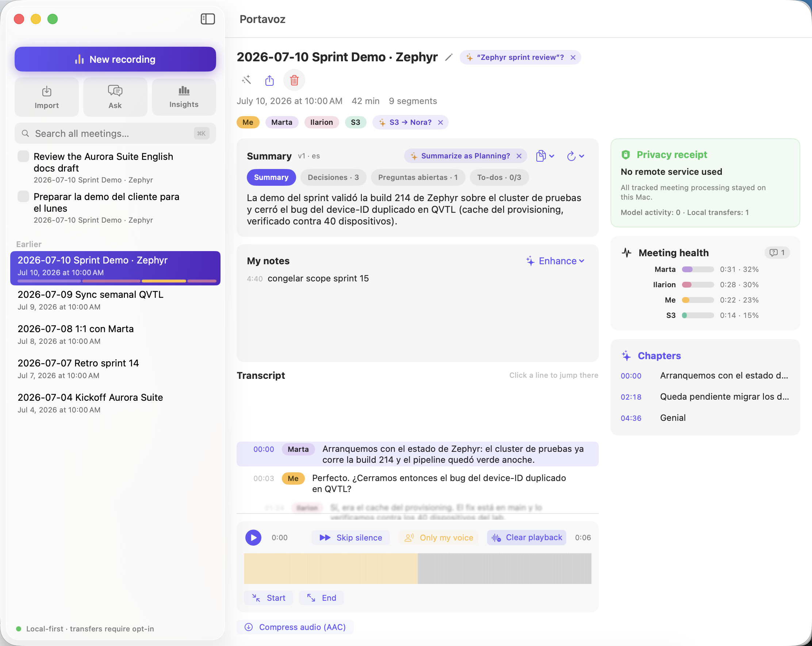This screenshot has width=812, height=646.
Task: Select the Me speaker chip
Action: pyautogui.click(x=248, y=122)
